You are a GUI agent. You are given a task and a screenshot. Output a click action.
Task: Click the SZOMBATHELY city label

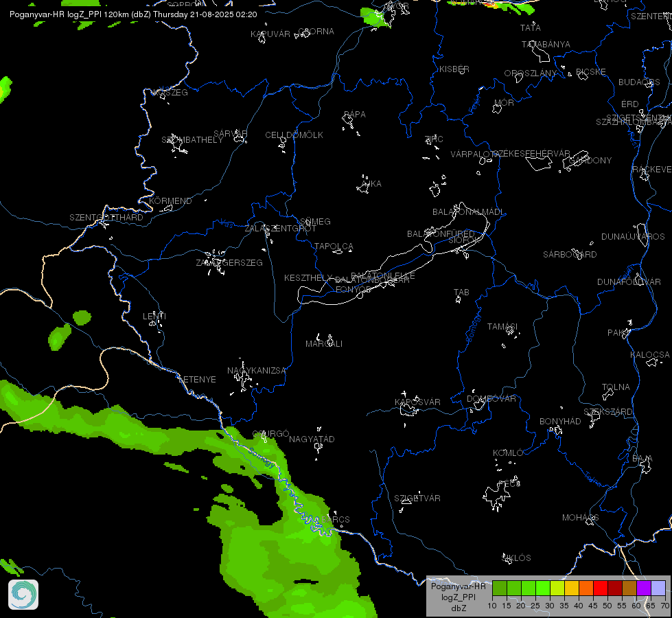point(192,140)
